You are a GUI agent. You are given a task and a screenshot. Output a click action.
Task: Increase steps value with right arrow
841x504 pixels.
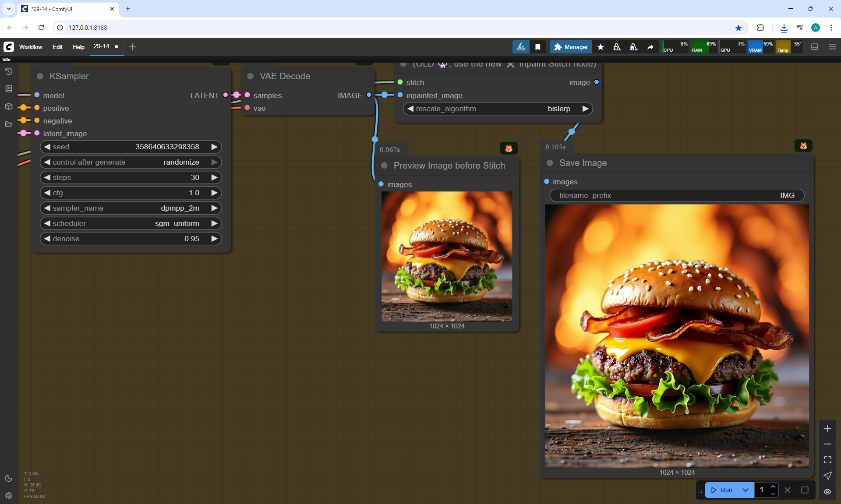(214, 177)
